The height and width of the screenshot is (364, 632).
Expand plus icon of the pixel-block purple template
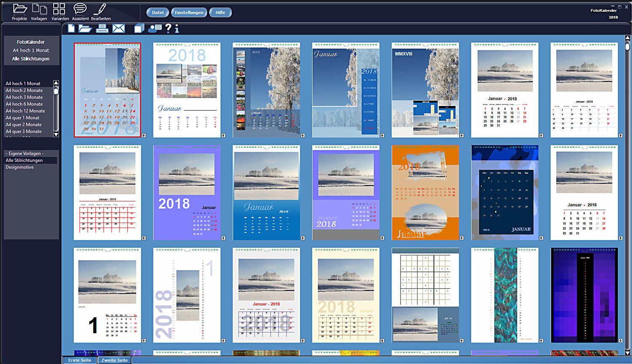[x=621, y=341]
